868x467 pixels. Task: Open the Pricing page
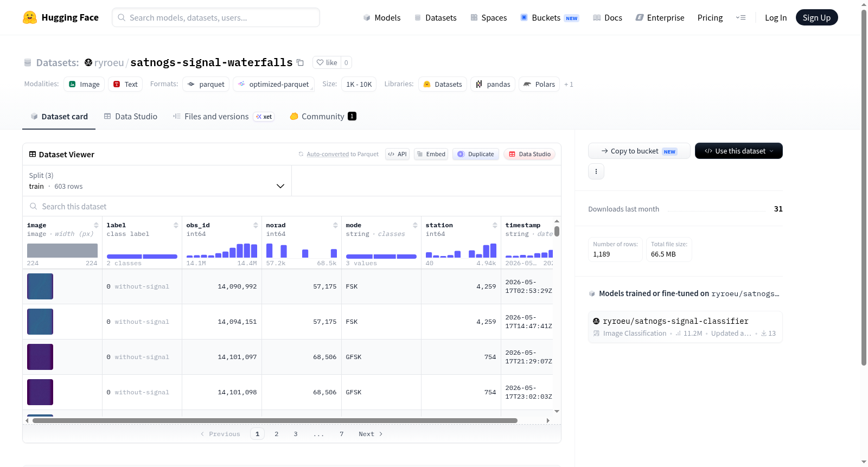pyautogui.click(x=710, y=17)
